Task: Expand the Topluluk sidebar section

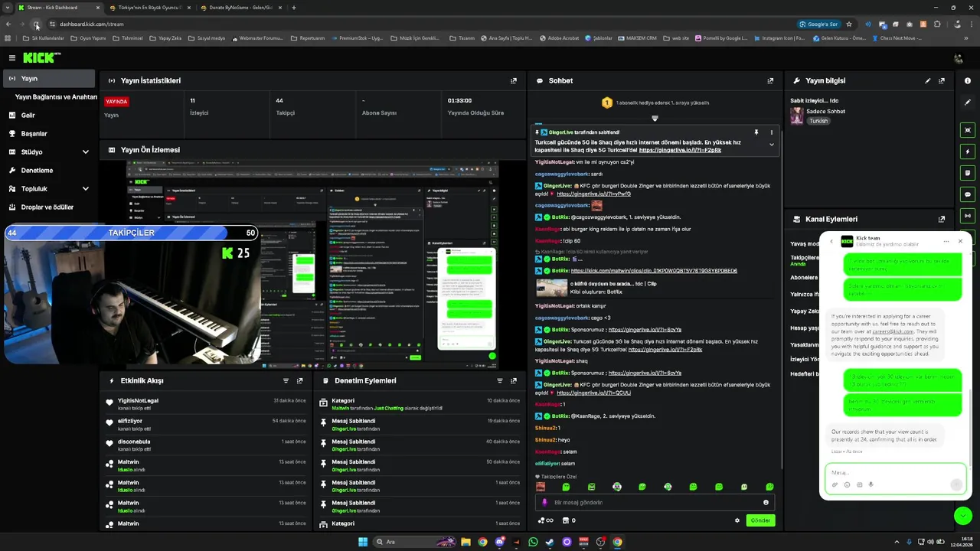Action: click(49, 189)
